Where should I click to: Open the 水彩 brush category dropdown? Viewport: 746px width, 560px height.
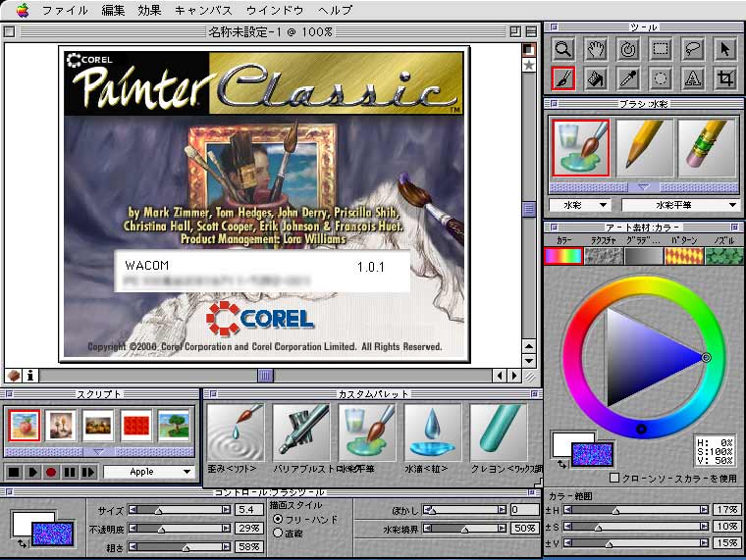[x=580, y=205]
